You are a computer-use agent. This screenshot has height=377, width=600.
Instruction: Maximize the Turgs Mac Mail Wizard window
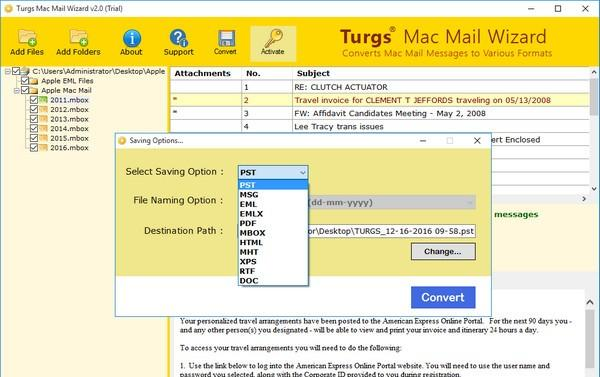[x=558, y=8]
